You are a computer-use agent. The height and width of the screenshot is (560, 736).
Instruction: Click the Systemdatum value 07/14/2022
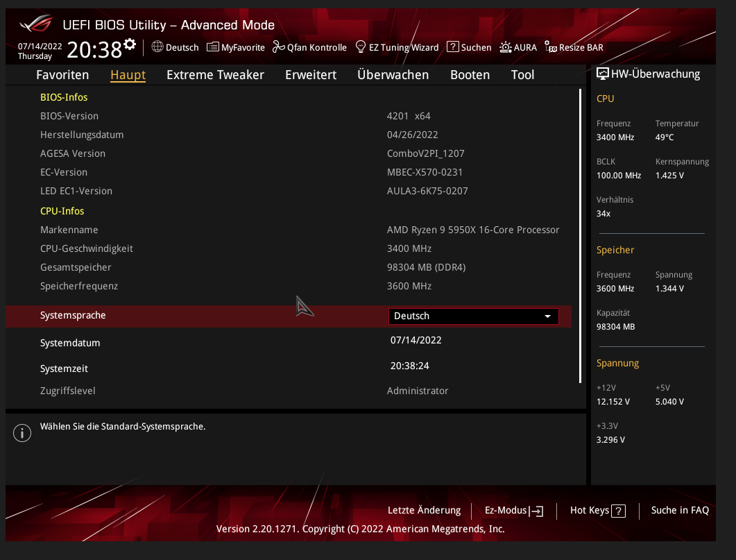pos(416,340)
